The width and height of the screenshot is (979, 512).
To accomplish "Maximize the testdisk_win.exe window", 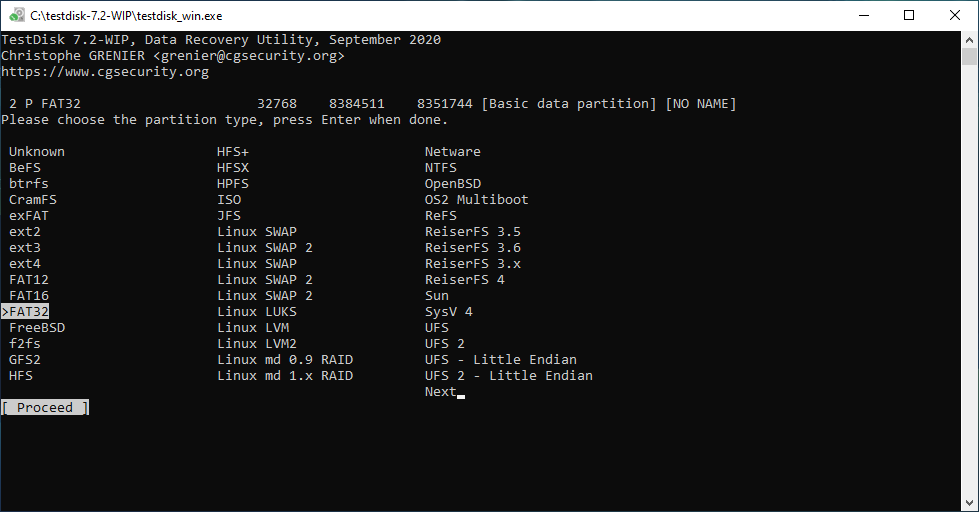I will (909, 16).
